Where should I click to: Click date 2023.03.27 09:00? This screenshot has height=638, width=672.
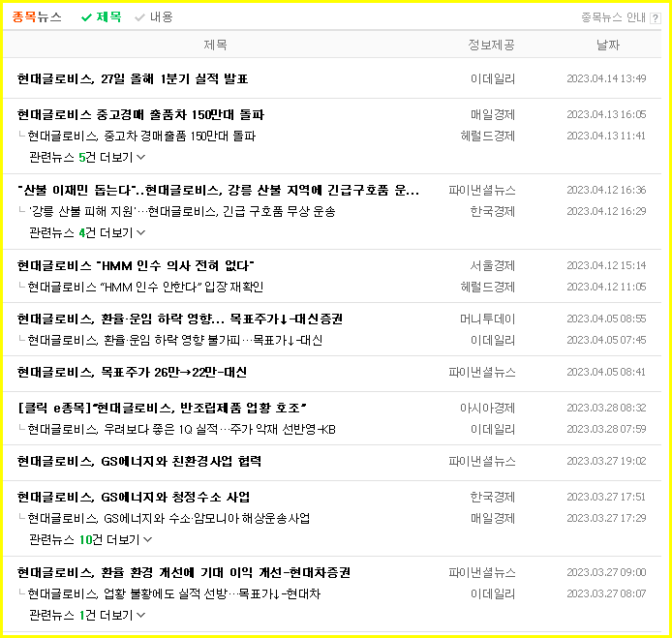pos(606,572)
